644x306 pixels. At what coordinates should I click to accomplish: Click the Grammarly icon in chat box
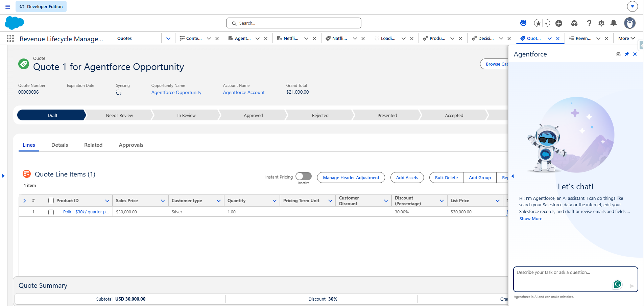pyautogui.click(x=618, y=284)
